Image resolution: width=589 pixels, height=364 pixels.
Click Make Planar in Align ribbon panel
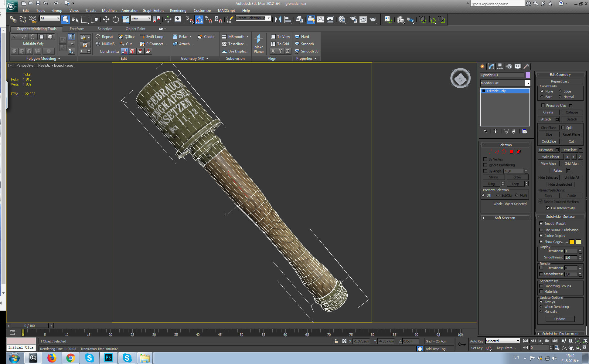pos(259,44)
